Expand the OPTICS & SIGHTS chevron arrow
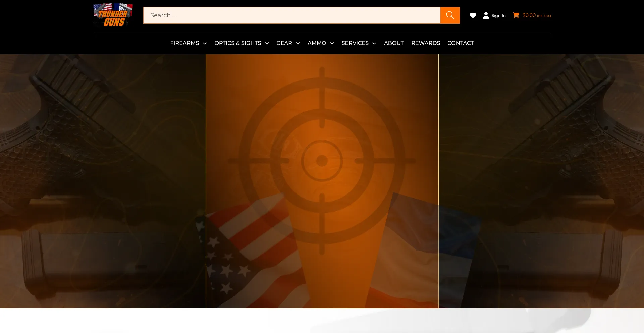Image resolution: width=644 pixels, height=333 pixels. (267, 43)
